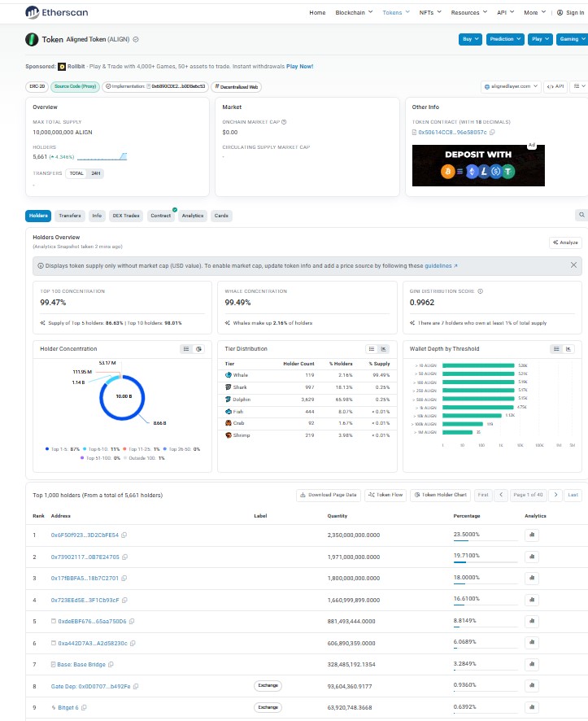Open analytics icon for 18.0000% holder
Viewport: 588px width, 721px height.
(x=532, y=578)
